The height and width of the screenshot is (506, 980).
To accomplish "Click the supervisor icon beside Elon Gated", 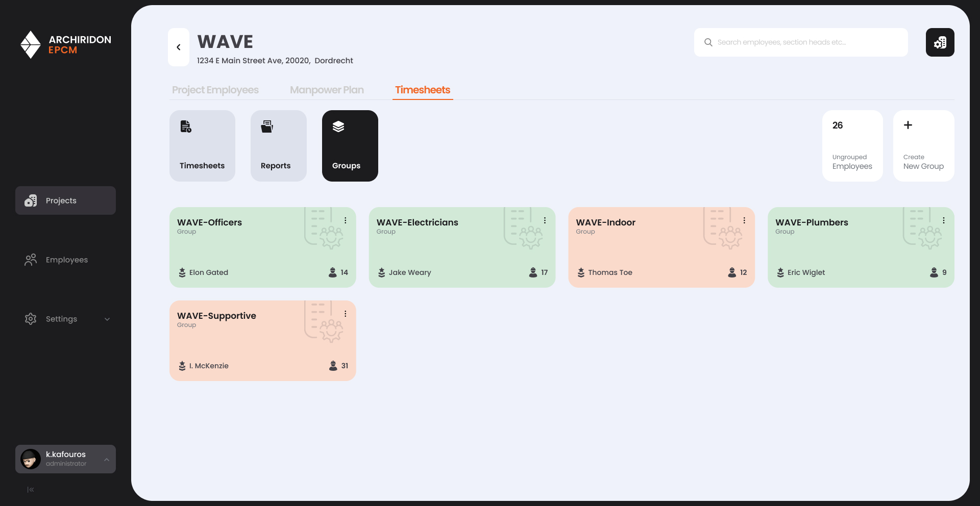I will point(182,272).
